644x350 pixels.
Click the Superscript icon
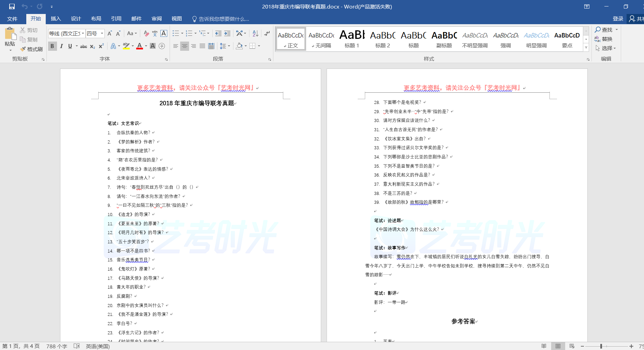click(101, 46)
